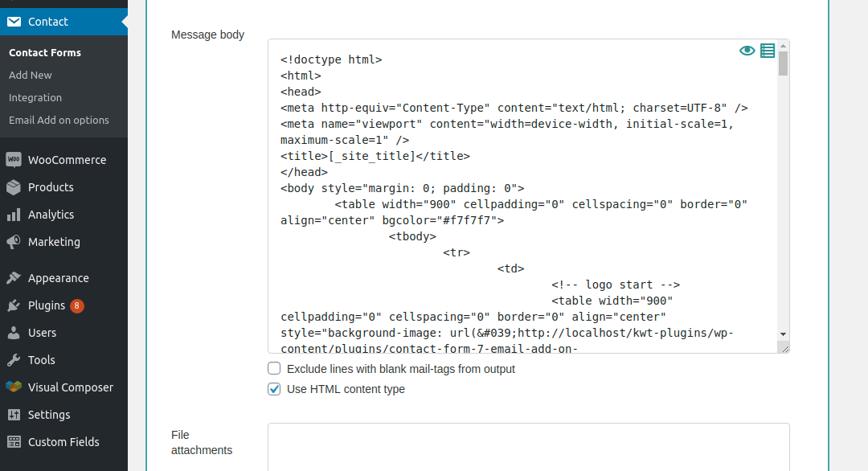Click the Analytics bar chart icon
Viewport: 868px width, 471px height.
click(14, 215)
